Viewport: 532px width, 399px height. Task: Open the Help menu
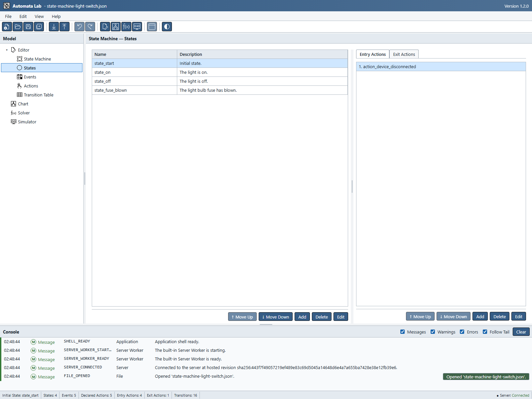click(x=56, y=16)
